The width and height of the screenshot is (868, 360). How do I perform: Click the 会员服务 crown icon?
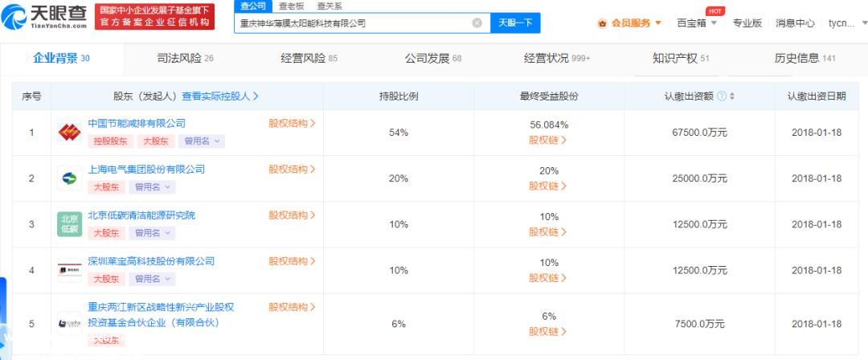[x=602, y=23]
